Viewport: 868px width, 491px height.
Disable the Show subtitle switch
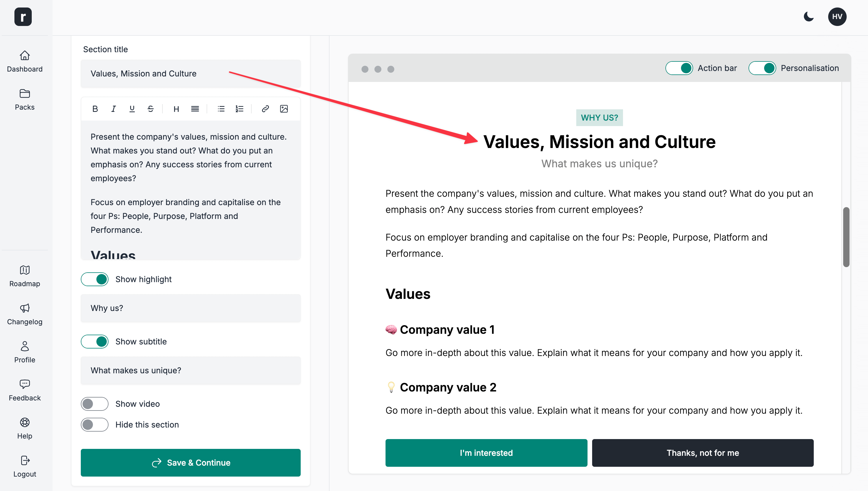tap(94, 342)
